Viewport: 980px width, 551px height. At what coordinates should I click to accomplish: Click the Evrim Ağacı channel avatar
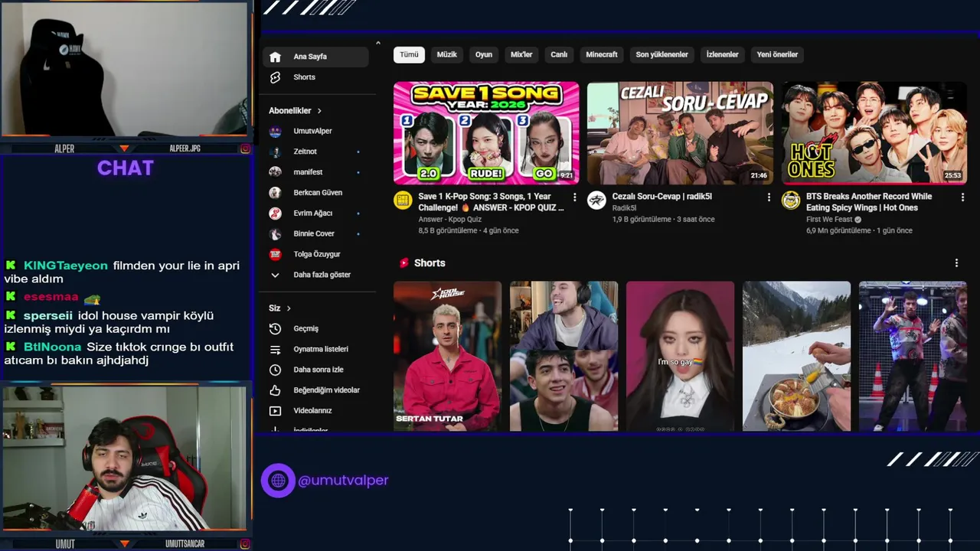pyautogui.click(x=276, y=214)
